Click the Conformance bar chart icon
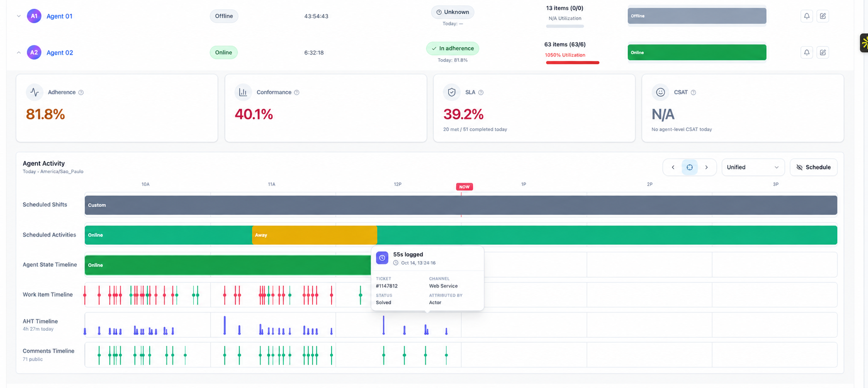 coord(243,92)
